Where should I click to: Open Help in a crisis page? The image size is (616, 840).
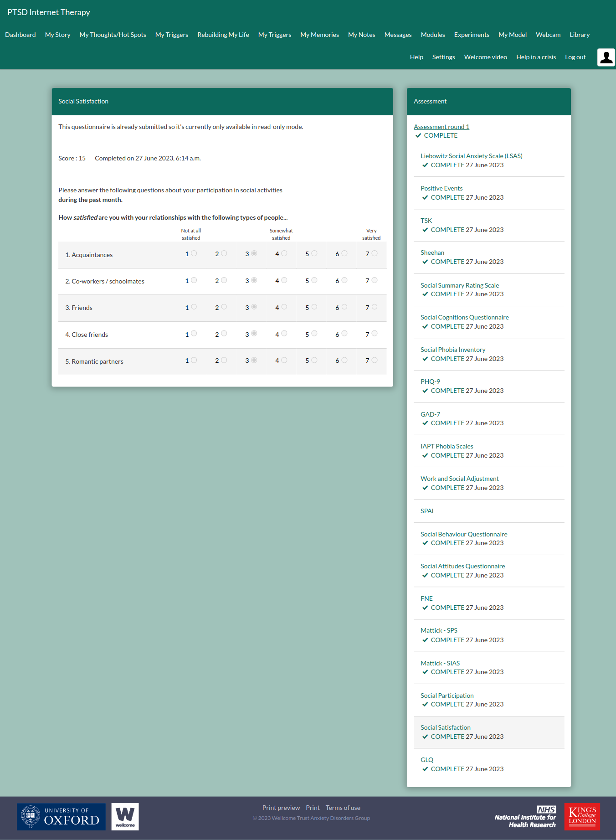(x=536, y=57)
